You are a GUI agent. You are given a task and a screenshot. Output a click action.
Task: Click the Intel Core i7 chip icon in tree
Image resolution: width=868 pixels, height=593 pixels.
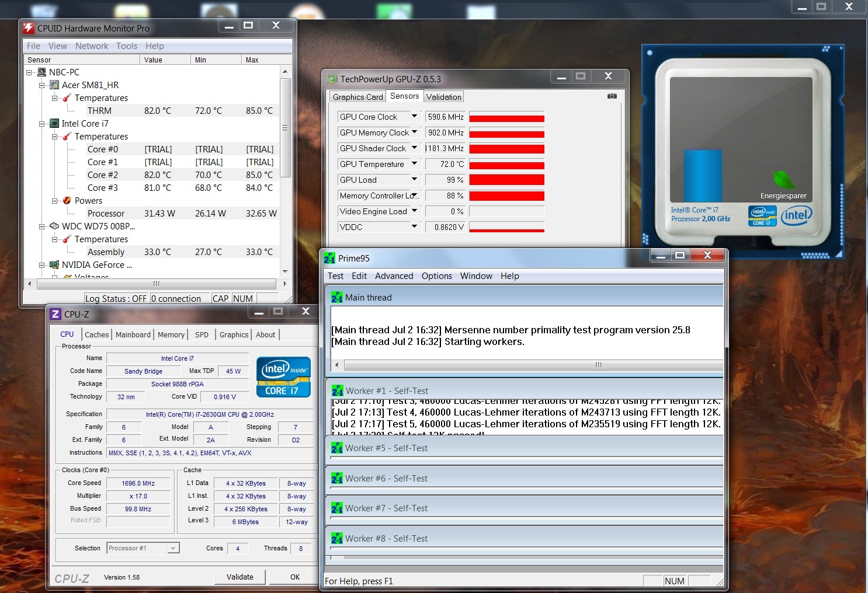coord(54,123)
